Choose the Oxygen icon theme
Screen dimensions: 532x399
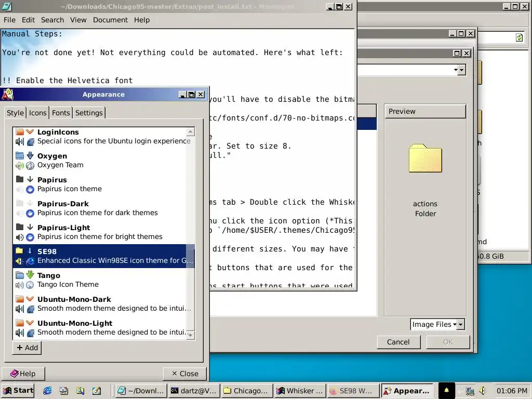click(x=103, y=161)
